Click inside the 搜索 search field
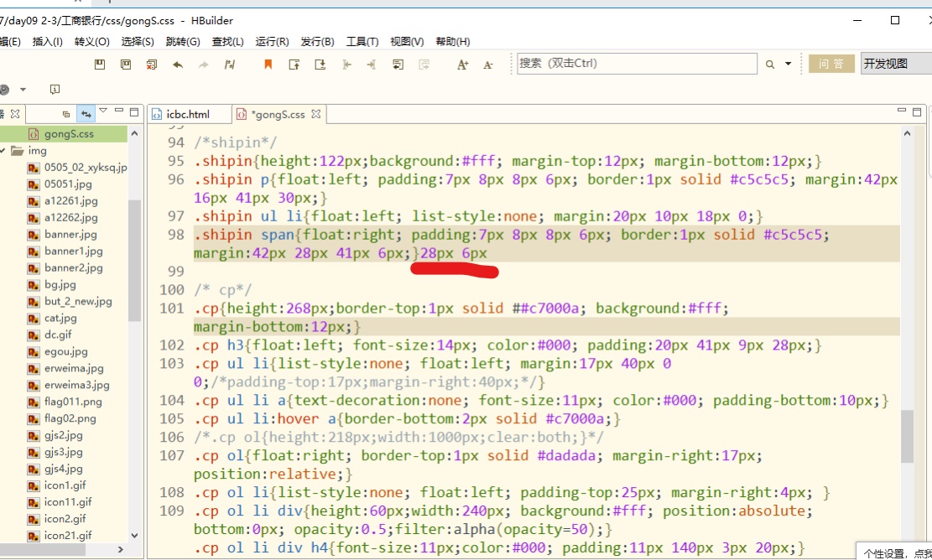932x560 pixels. pyautogui.click(x=638, y=64)
